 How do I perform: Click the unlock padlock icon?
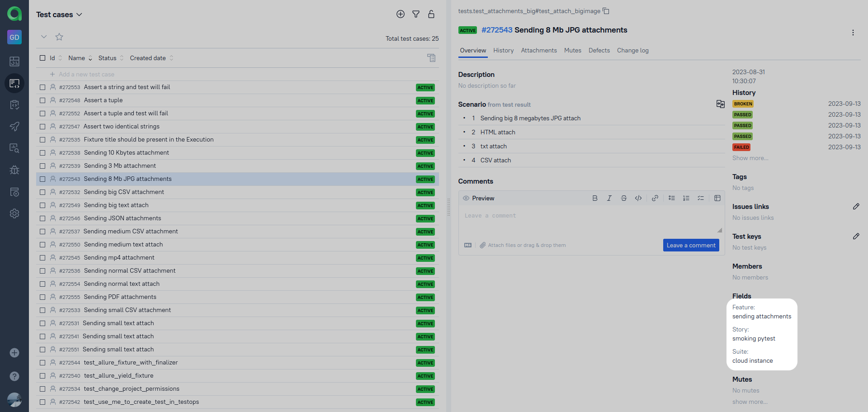point(431,14)
